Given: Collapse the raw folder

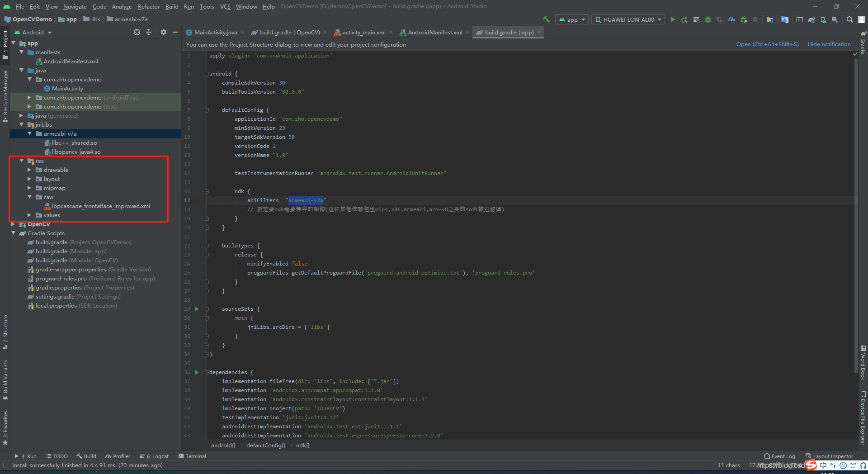Looking at the screenshot, I should (29, 197).
